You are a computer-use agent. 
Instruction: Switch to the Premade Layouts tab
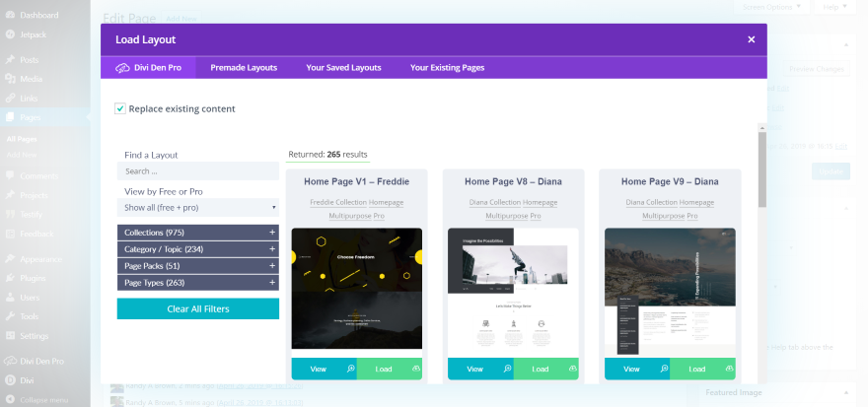click(244, 67)
